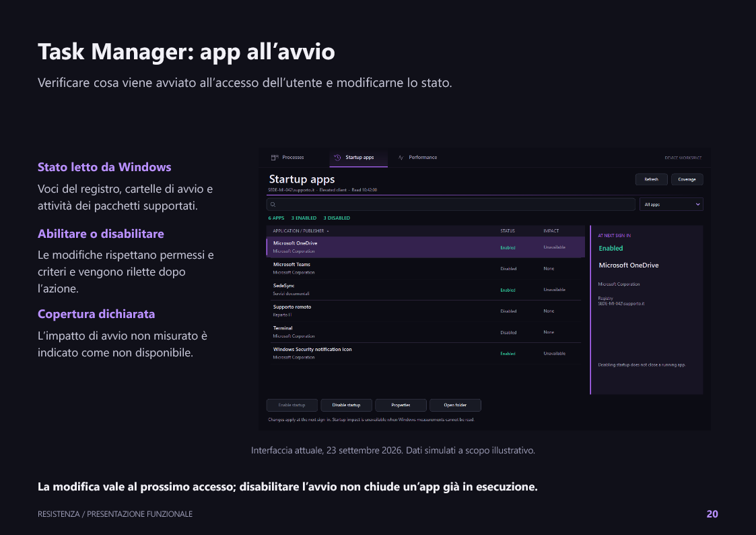
Task: Click the Processes tab icon
Action: [275, 157]
